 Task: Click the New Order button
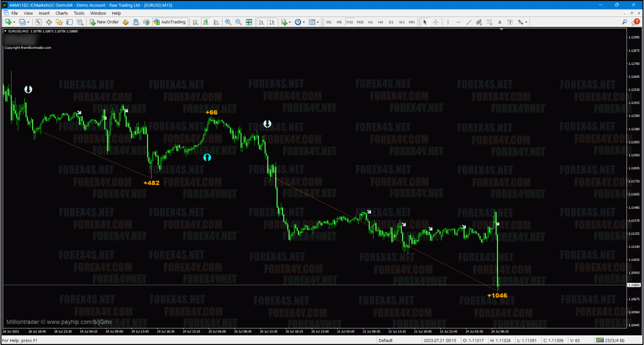[104, 22]
